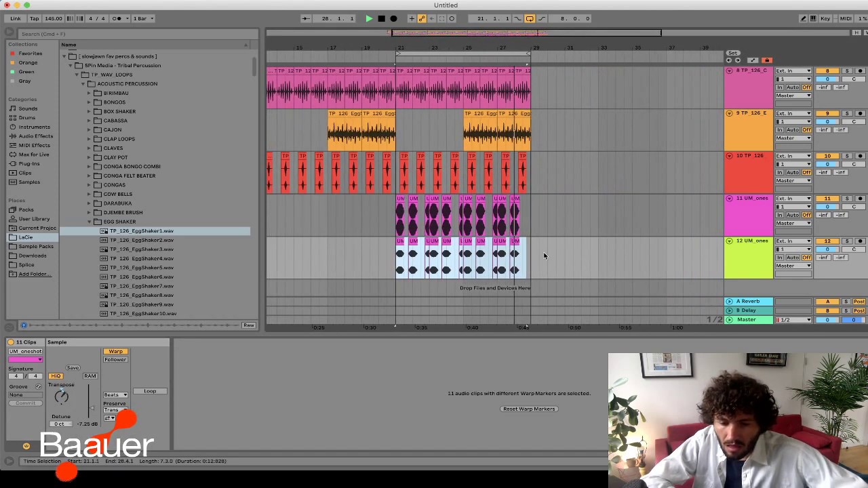Image resolution: width=868 pixels, height=488 pixels.
Task: Toggle the Loop switch in transport bar
Action: [x=530, y=18]
